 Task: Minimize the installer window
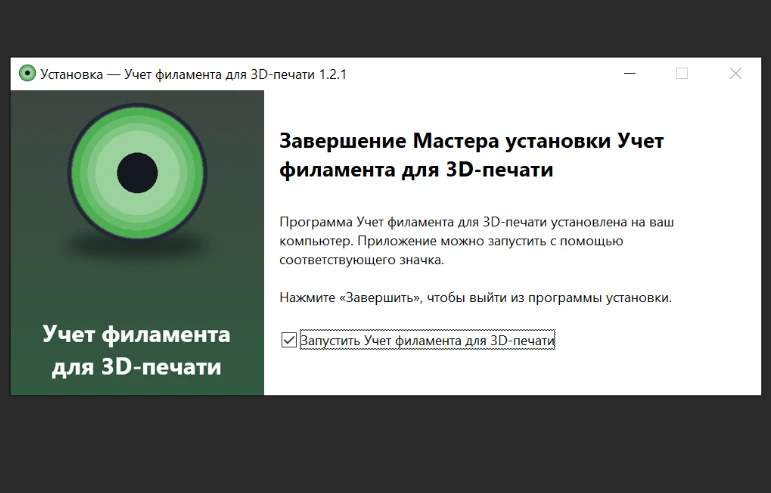tap(630, 74)
